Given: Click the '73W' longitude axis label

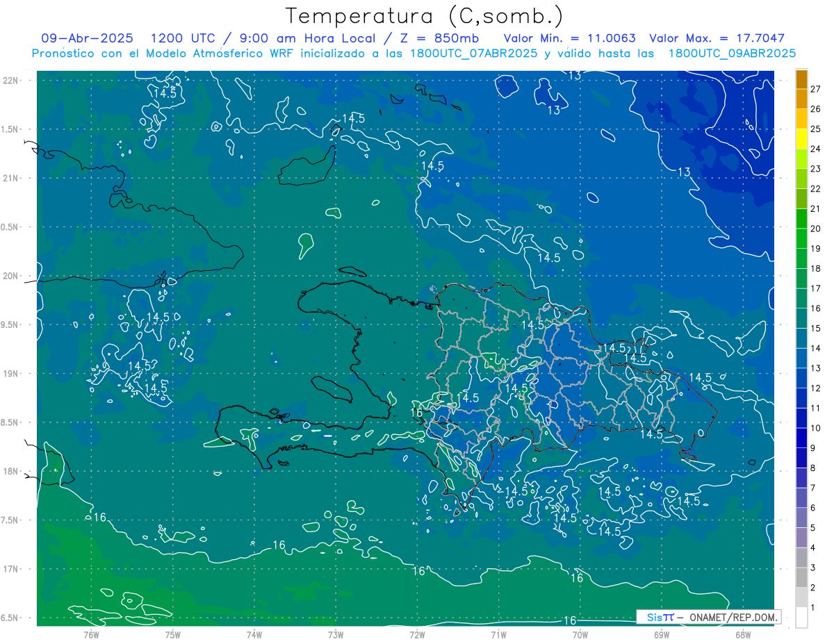Looking at the screenshot, I should pyautogui.click(x=336, y=634).
